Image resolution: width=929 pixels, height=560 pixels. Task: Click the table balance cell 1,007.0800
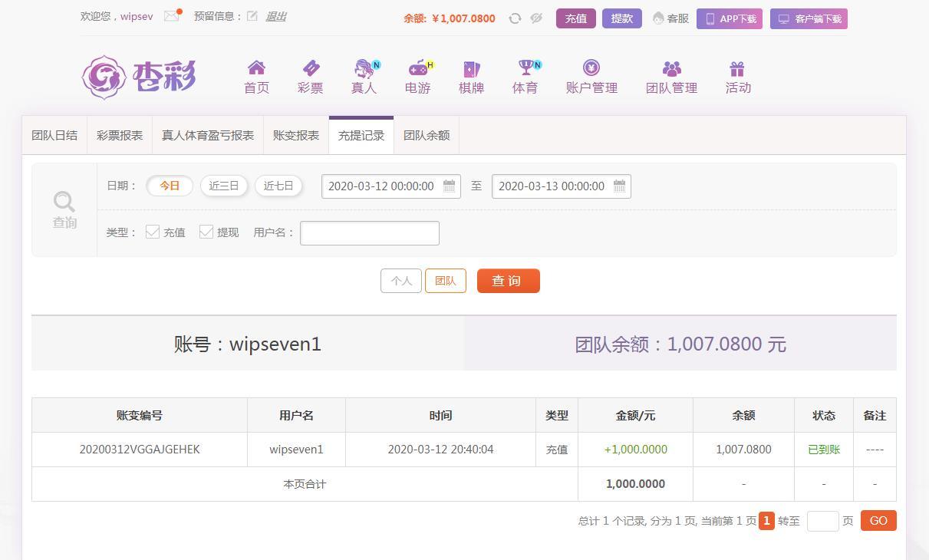(744, 450)
